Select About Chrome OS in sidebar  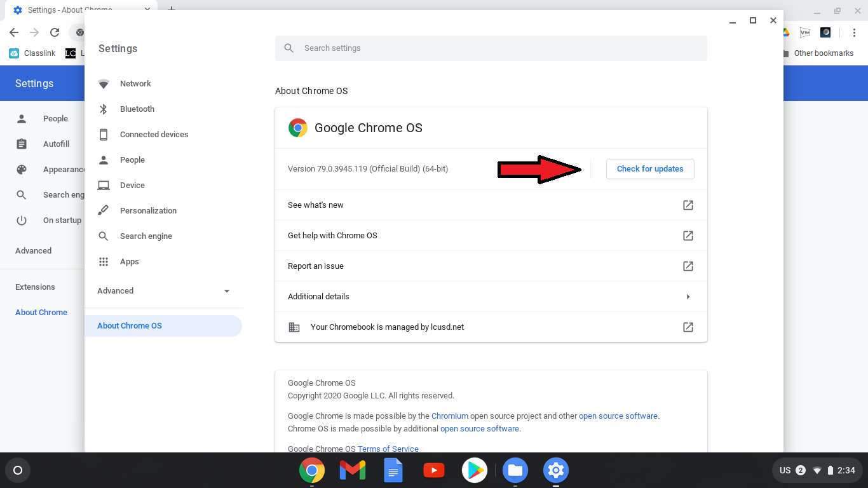[163, 326]
